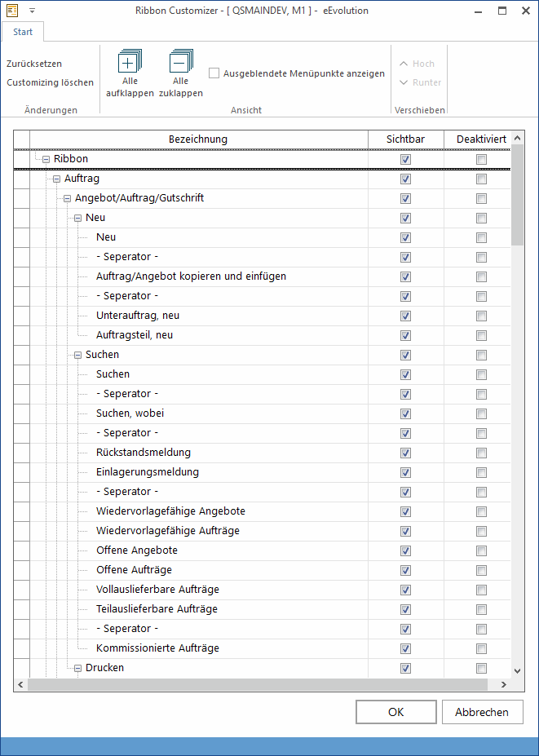Collapse the Angebot/Auftrag/Gutschrift node
The height and width of the screenshot is (756, 539).
point(68,198)
